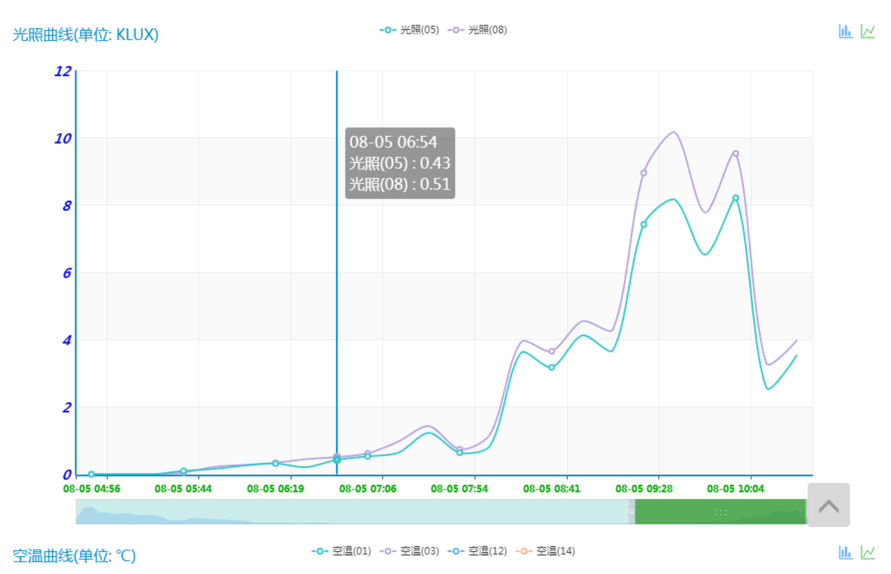Click the scroll-to-top arrow button
This screenshot has height=574, width=891.
(828, 505)
